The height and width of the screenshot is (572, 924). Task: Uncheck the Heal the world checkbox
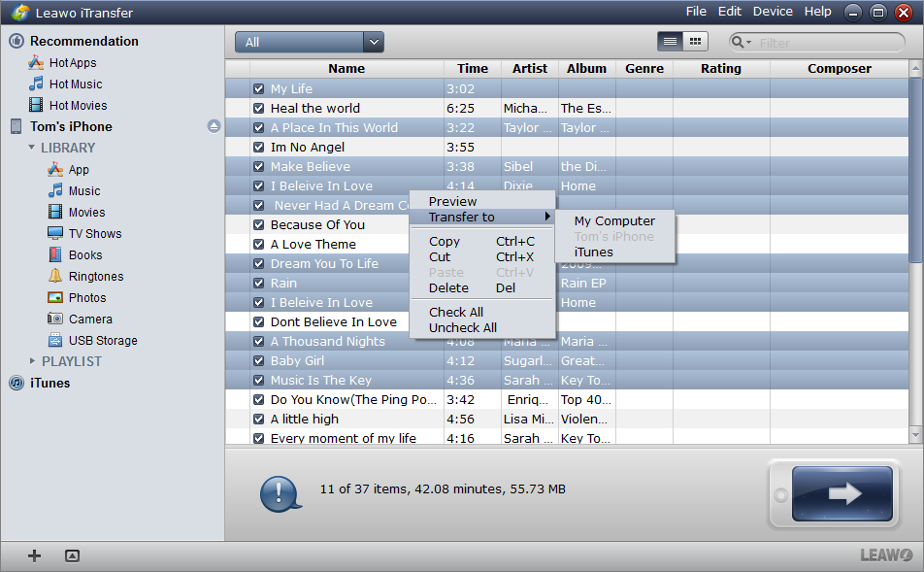click(x=259, y=109)
